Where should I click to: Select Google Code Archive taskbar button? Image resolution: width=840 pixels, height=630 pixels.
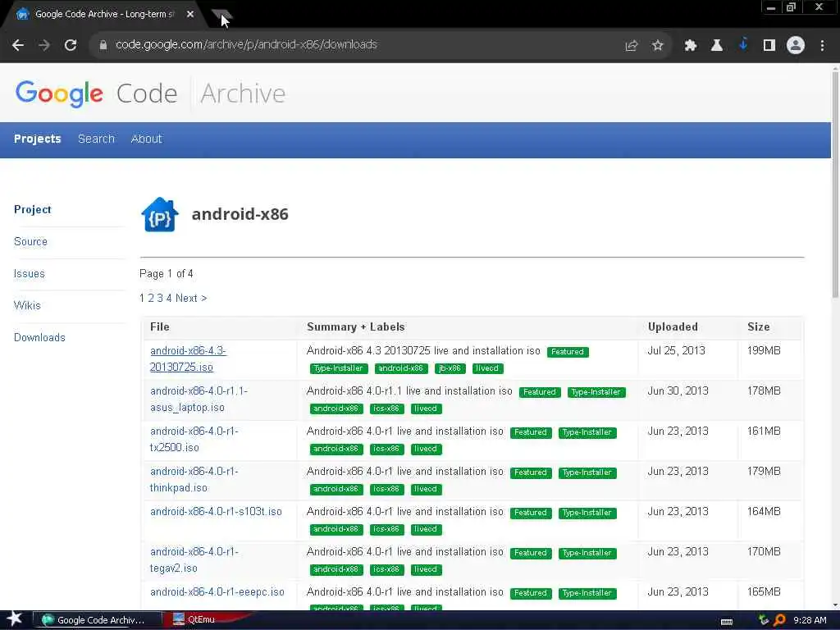click(97, 620)
